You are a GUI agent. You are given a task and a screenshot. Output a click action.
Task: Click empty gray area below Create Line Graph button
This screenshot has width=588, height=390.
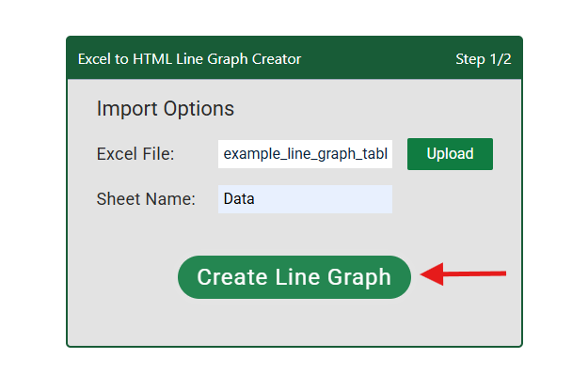[294, 324]
